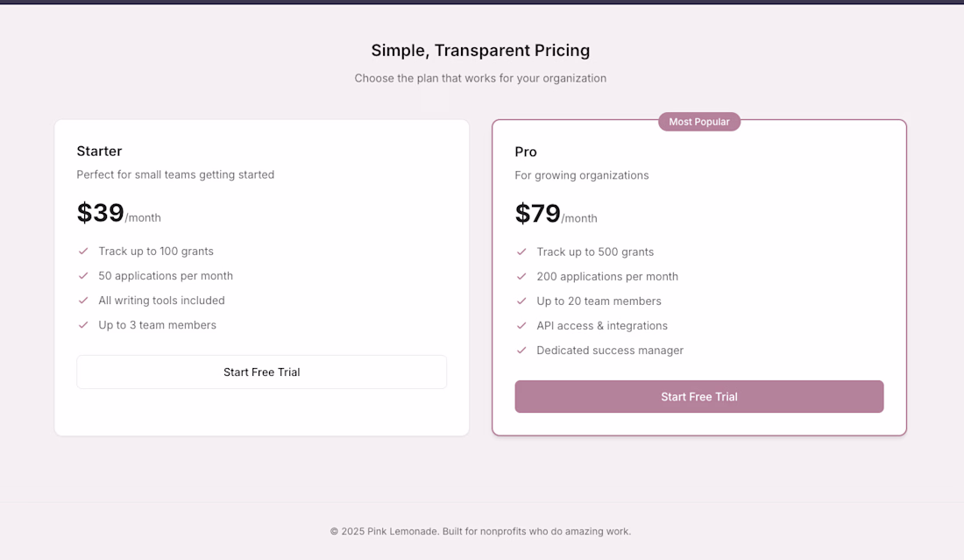Screen dimensions: 964x560
Task: Click checkmark beside Track up to 500 grants
Action: coord(521,252)
